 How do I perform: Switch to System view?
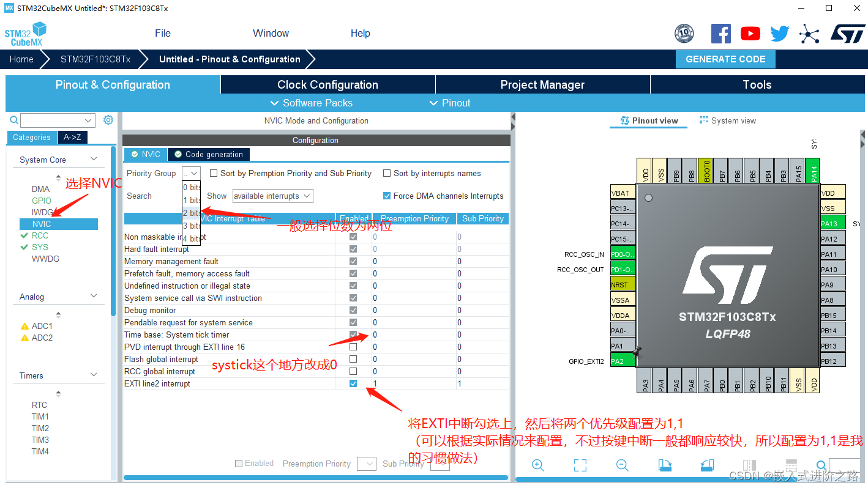point(728,120)
